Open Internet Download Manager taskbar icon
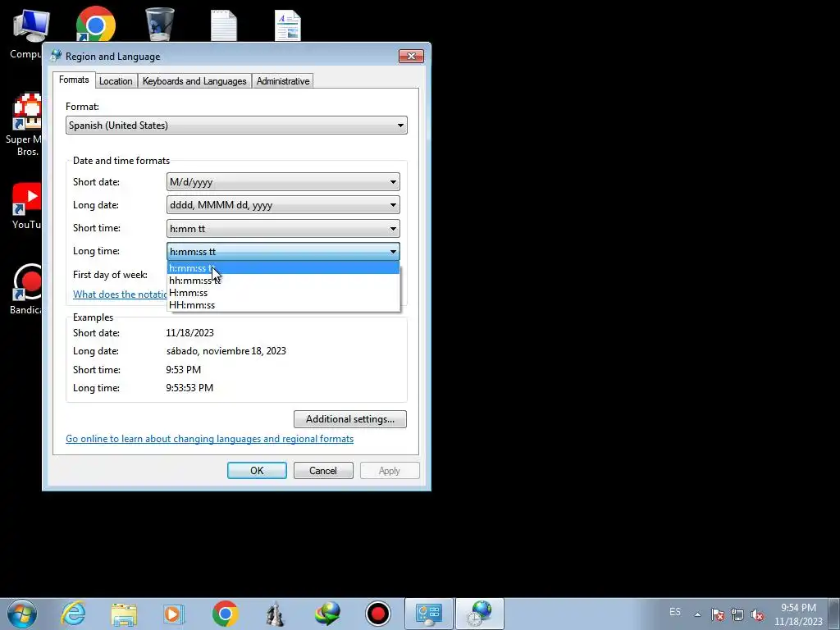Screen dimensions: 840x630 327,614
